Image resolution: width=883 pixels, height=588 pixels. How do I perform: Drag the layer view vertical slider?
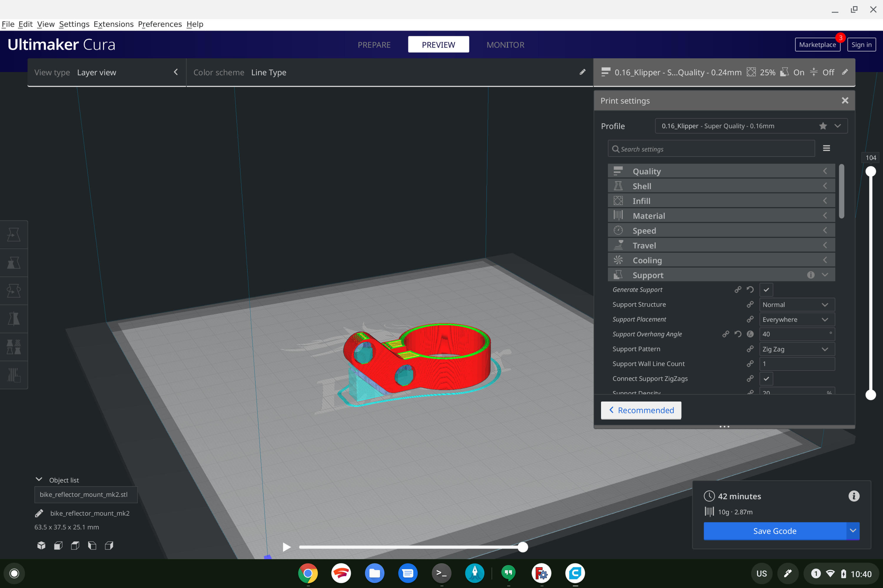[871, 171]
